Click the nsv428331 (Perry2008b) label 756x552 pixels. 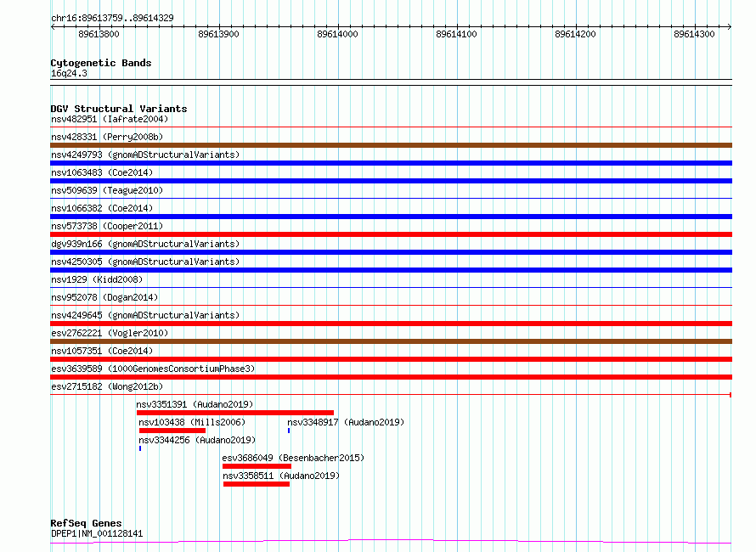[107, 137]
